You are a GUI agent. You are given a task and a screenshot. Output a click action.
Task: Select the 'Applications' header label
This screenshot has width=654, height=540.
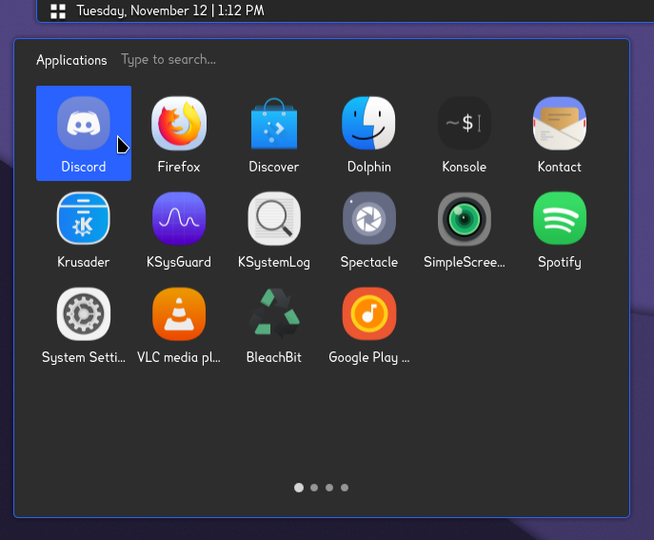point(72,60)
